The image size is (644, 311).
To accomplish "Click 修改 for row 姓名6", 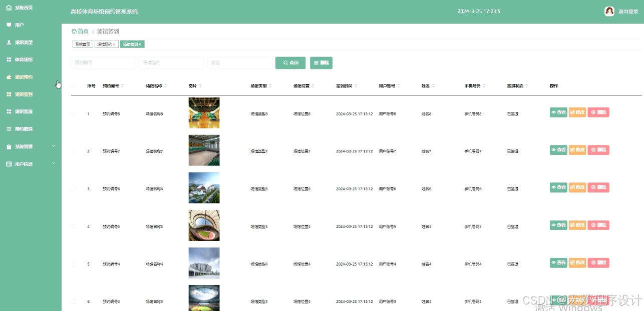I will tap(577, 187).
